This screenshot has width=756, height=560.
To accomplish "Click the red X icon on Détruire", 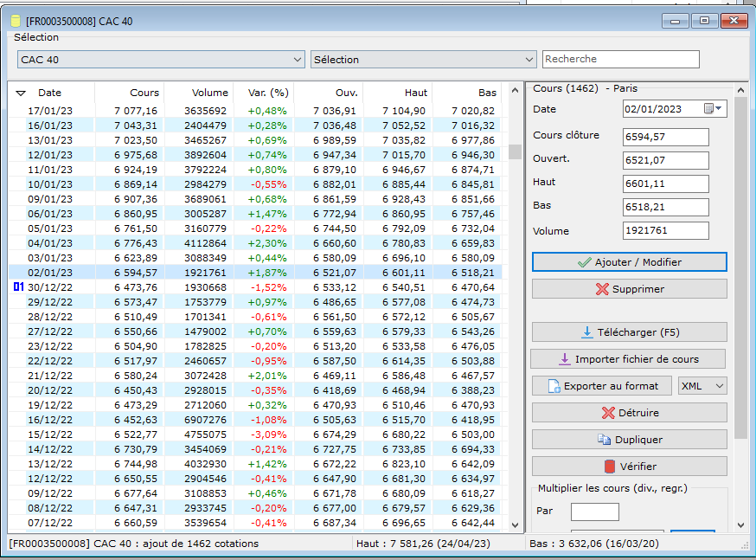I will click(608, 413).
